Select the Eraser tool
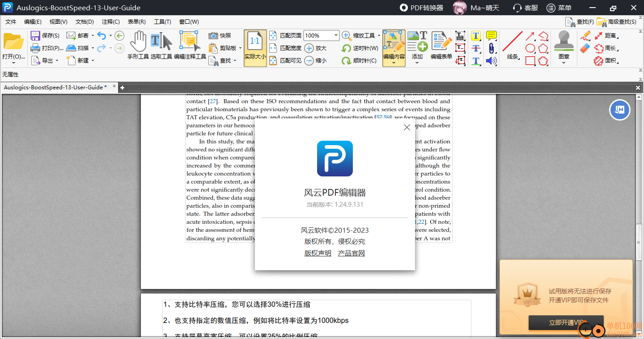Screen dimensions: 644x339 pos(585,48)
